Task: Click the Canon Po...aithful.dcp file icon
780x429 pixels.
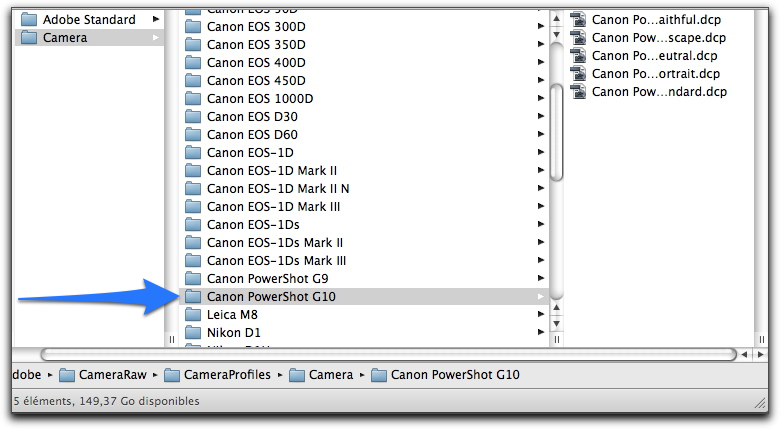Action: pos(578,19)
